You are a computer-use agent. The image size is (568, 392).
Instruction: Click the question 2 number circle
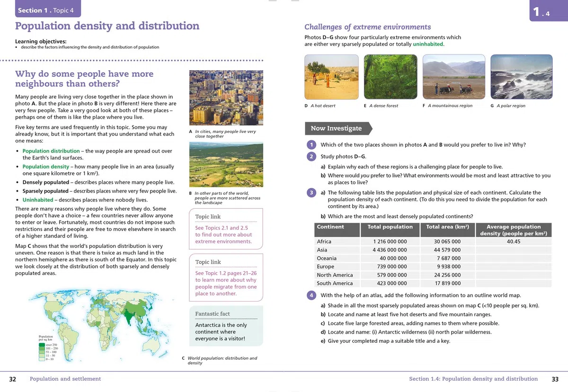311,157
